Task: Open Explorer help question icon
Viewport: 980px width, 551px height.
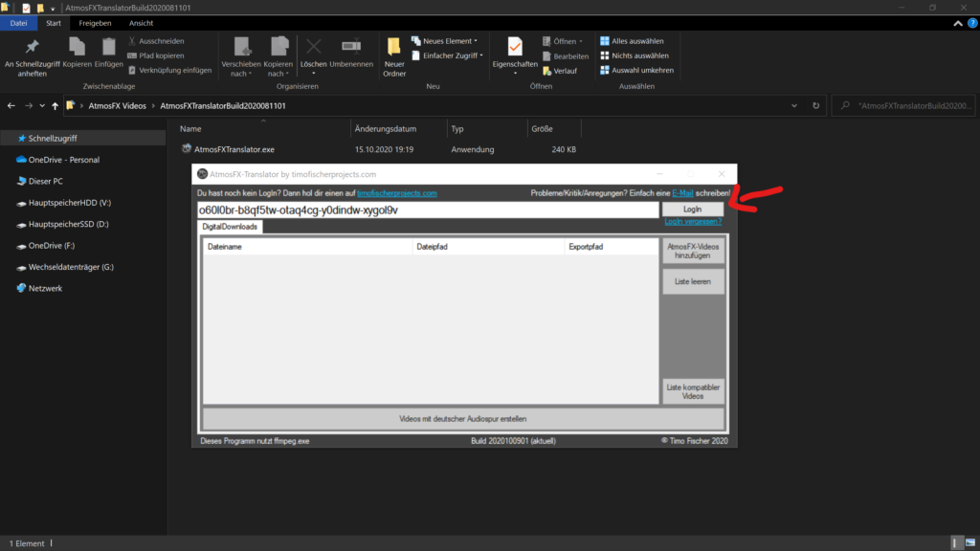Action: (x=972, y=23)
